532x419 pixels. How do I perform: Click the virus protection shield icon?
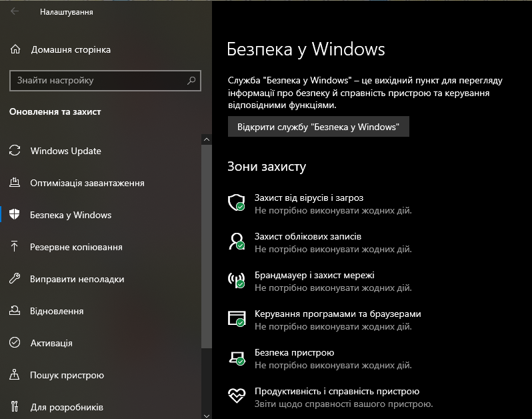[x=237, y=203]
